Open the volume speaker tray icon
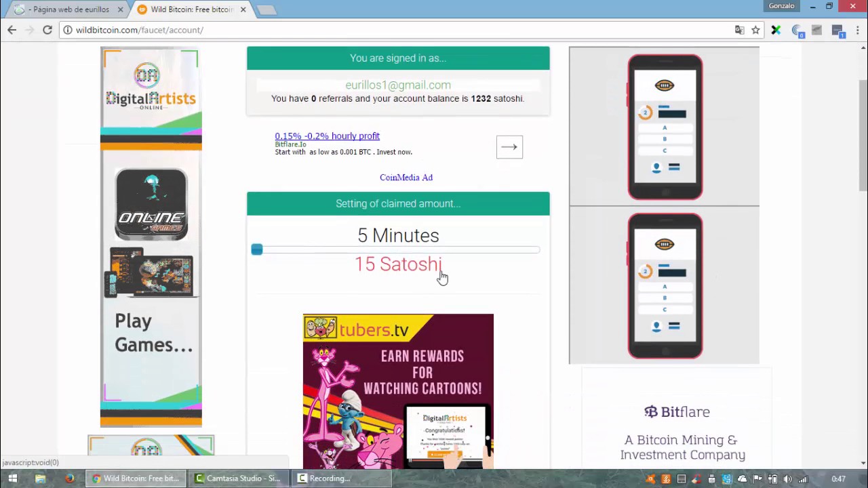868x488 pixels. [787, 479]
